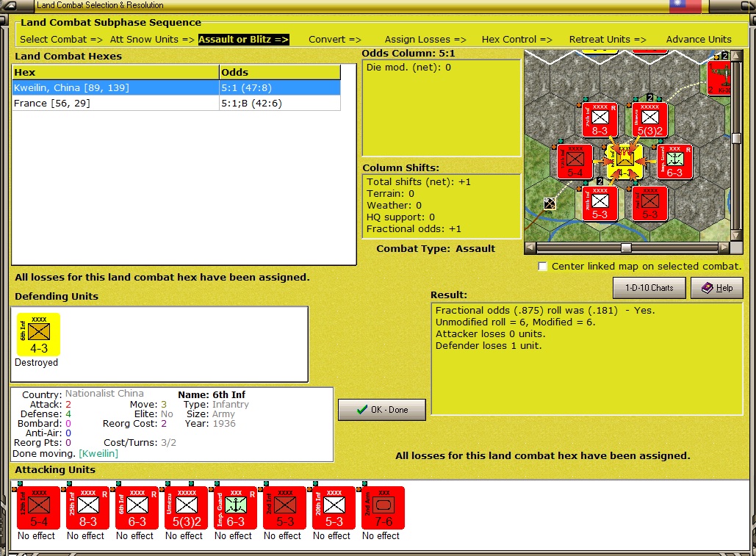Image resolution: width=756 pixels, height=556 pixels.
Task: Click Advance Units subphase step
Action: (699, 40)
